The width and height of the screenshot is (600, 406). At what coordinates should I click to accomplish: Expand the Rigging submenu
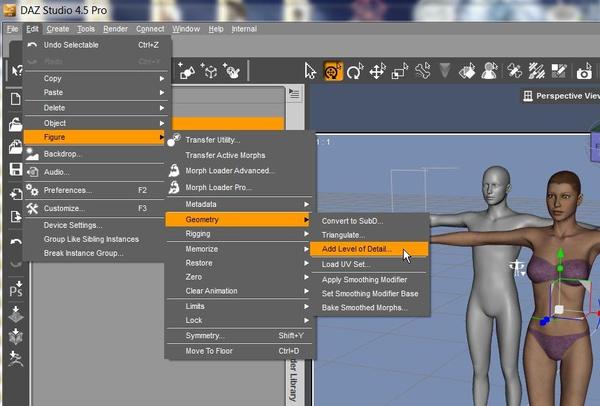tap(238, 234)
